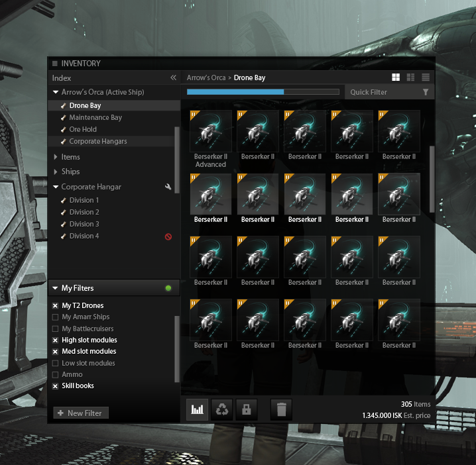The image size is (476, 465).
Task: Click the Division 1 row icon
Action: 64,200
